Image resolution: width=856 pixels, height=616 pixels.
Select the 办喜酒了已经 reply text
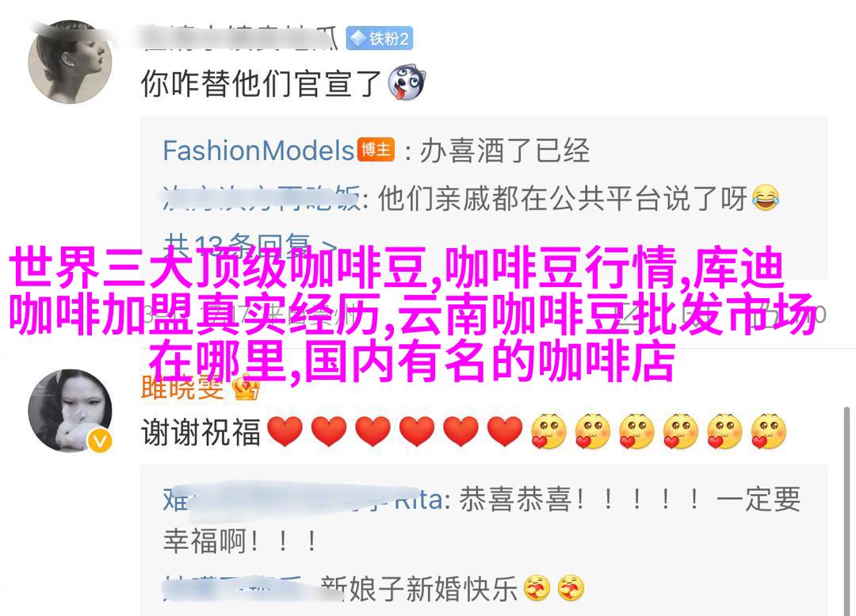505,150
